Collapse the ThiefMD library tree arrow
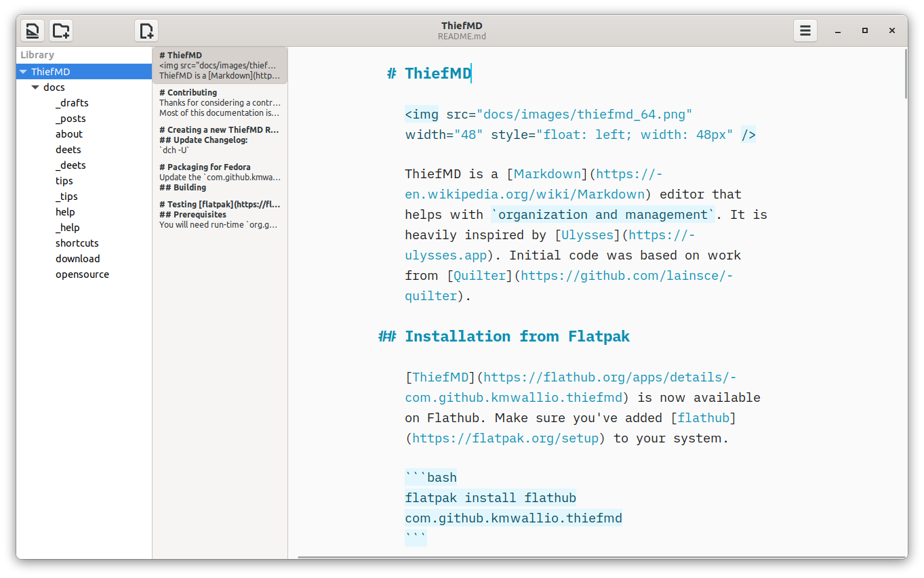The width and height of the screenshot is (924, 578). 23,72
